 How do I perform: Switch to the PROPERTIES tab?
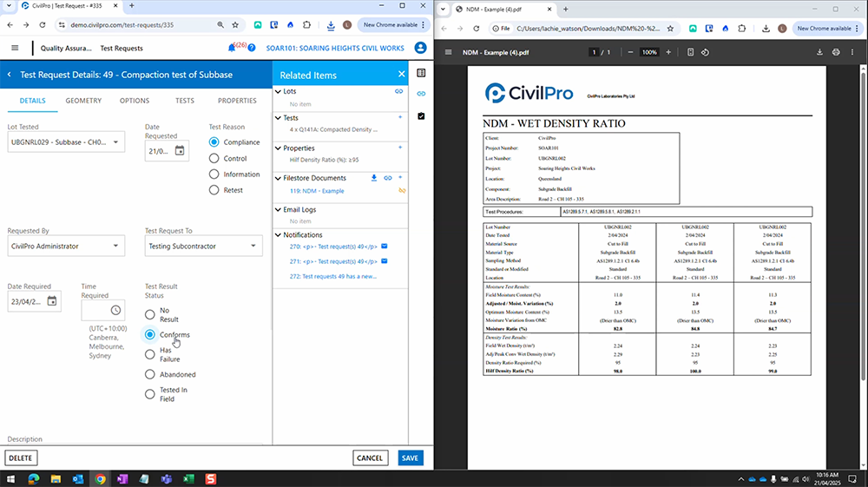tap(237, 101)
